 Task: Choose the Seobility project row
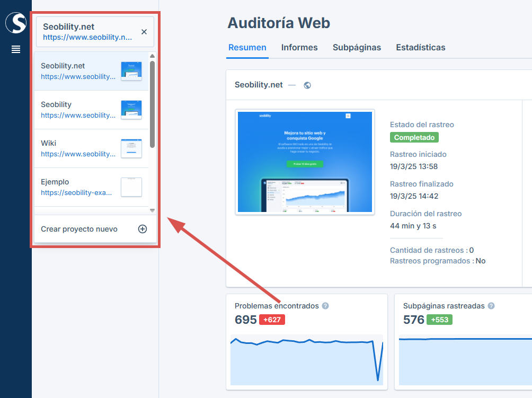[x=92, y=110]
